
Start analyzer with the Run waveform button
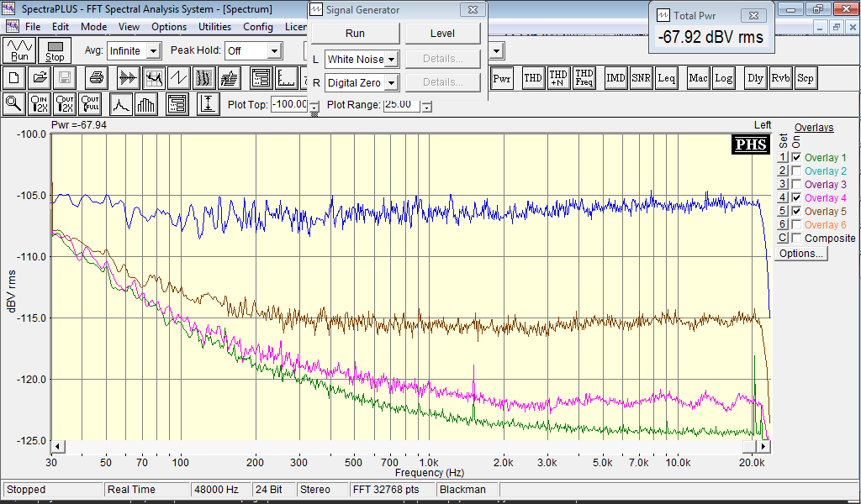tap(20, 50)
